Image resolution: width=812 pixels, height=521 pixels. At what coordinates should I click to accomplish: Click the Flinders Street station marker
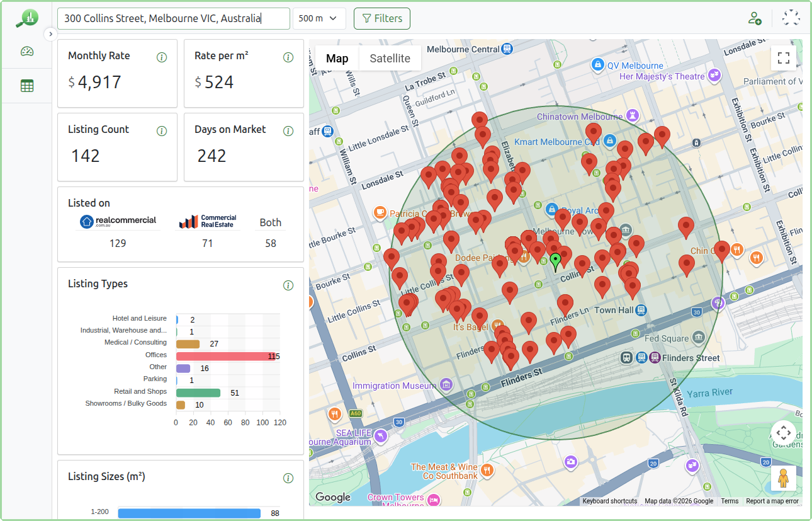pos(655,358)
